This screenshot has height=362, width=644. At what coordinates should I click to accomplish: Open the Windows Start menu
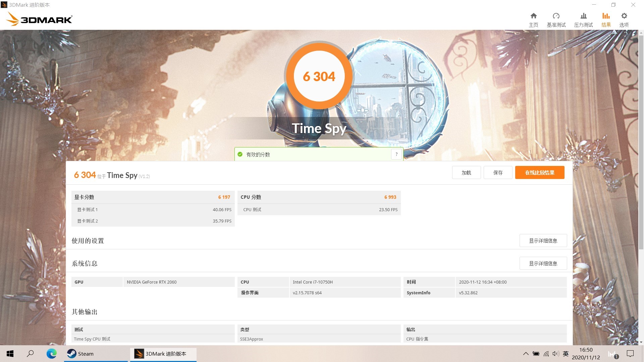pyautogui.click(x=10, y=354)
